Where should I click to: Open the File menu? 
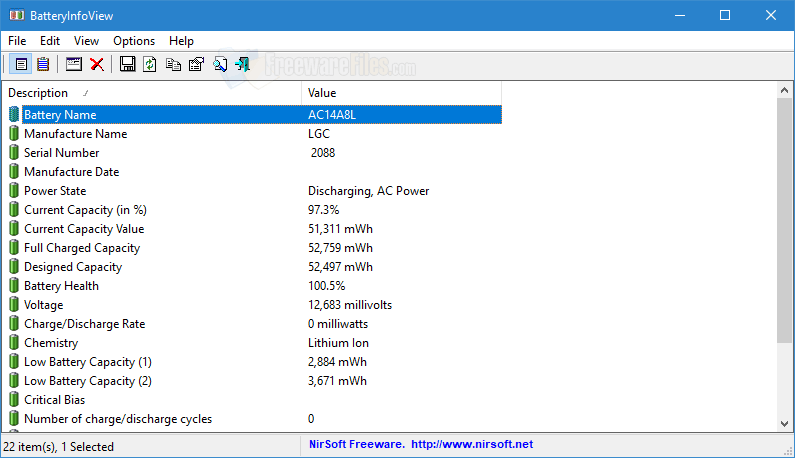click(x=17, y=41)
